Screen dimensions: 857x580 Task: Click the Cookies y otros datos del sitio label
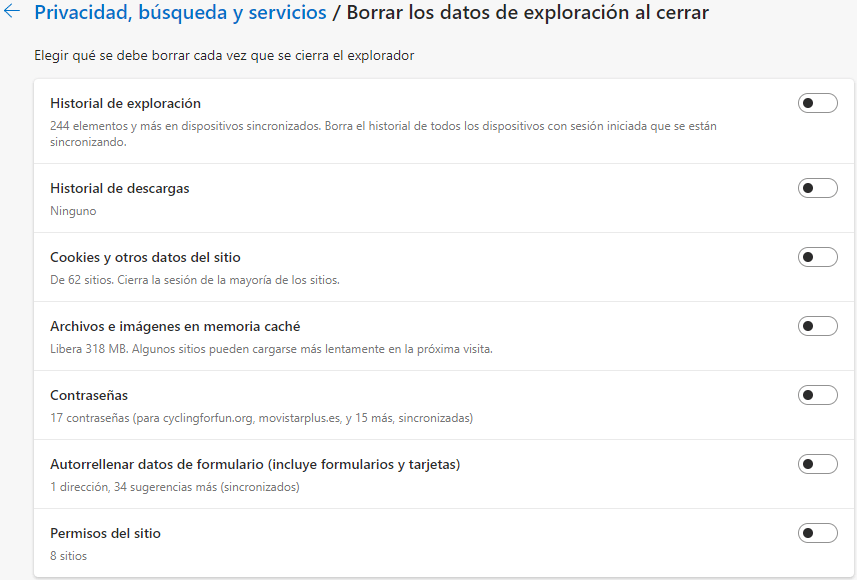pyautogui.click(x=145, y=257)
